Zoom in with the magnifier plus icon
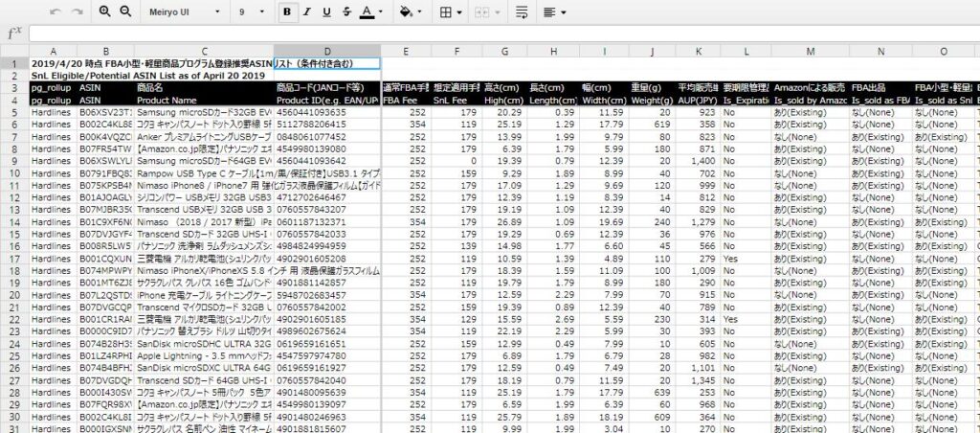The height and width of the screenshot is (433, 980). click(105, 11)
